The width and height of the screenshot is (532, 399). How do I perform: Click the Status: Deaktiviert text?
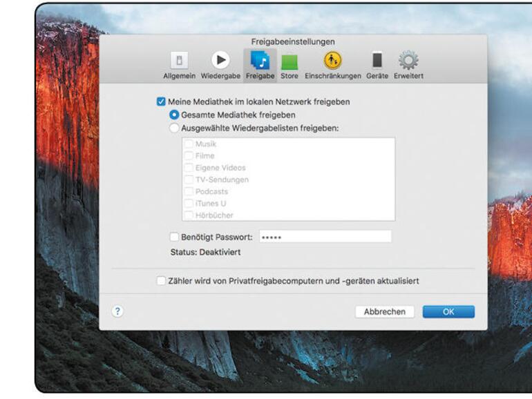point(206,252)
